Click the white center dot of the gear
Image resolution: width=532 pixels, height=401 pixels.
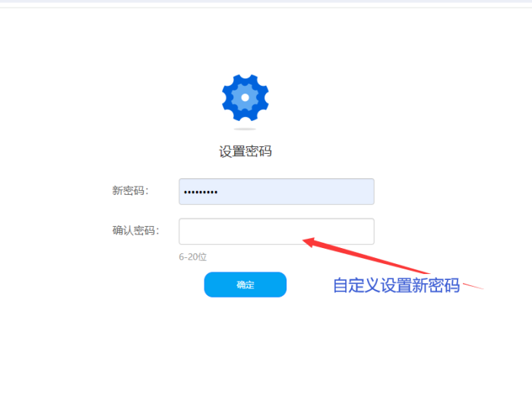tap(245, 98)
